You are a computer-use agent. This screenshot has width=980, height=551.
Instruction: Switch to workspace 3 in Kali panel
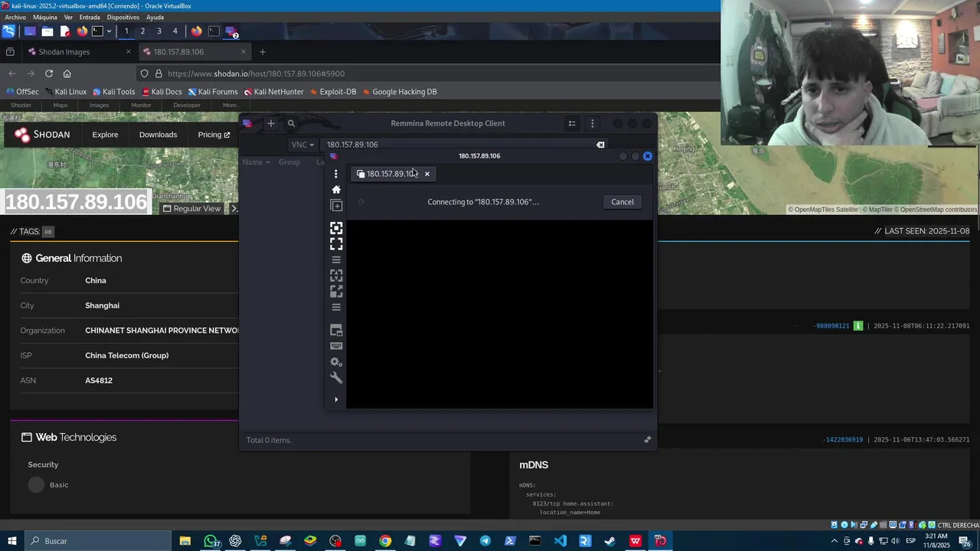(158, 31)
